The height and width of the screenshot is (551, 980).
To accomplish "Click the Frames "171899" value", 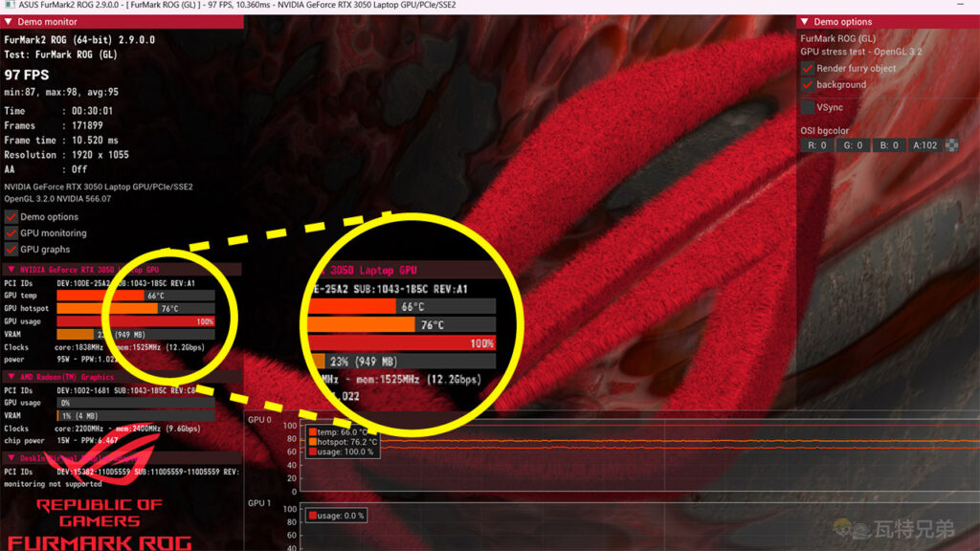I will coord(87,125).
